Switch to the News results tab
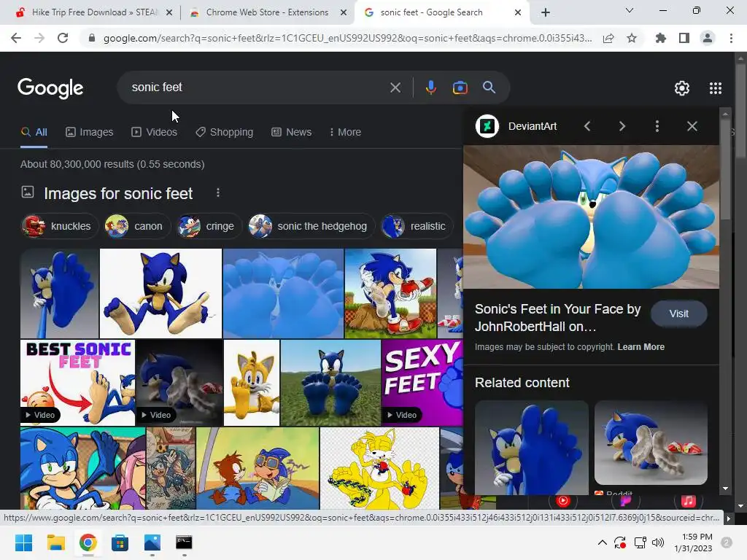This screenshot has width=747, height=560. coord(292,132)
